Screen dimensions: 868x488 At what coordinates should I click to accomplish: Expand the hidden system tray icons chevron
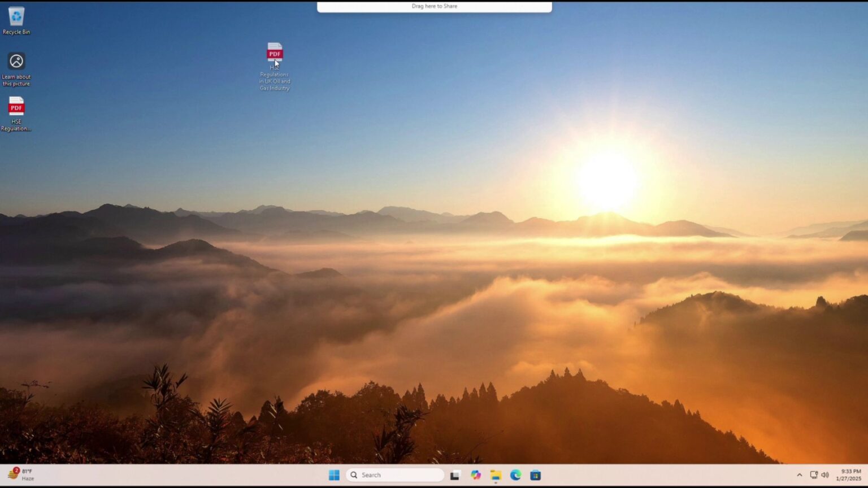tap(799, 475)
